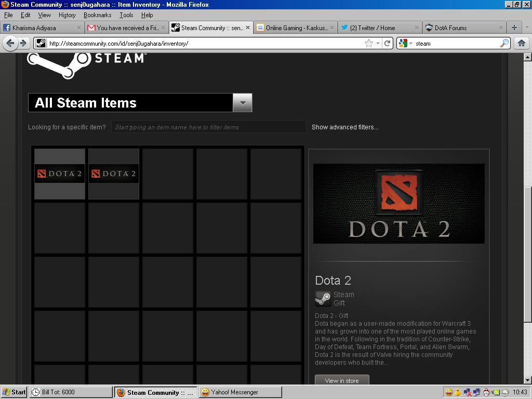Click disconnected network tray icon with red X
532x399 pixels.
point(467,392)
